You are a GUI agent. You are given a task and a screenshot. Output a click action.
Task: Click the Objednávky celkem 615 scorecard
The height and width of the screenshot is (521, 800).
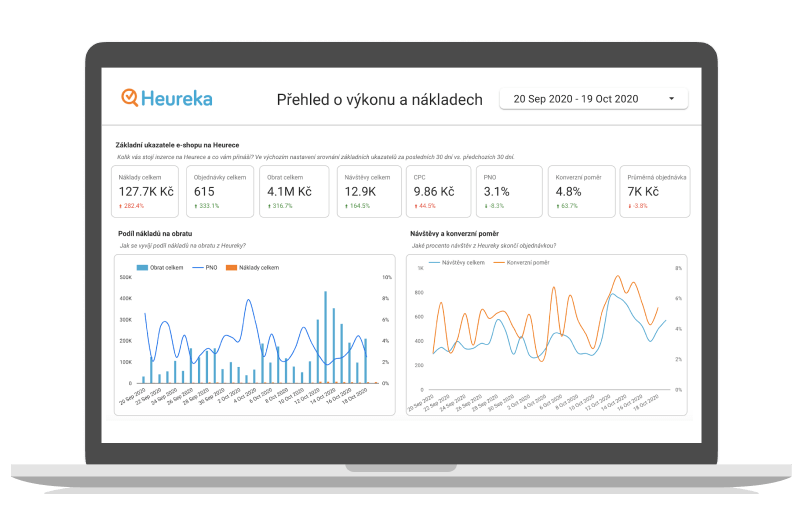click(220, 190)
